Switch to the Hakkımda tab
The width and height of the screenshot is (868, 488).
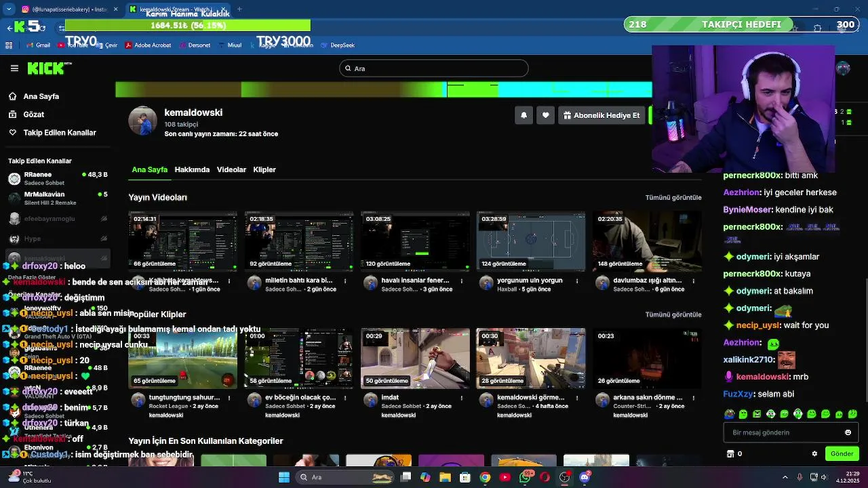192,169
